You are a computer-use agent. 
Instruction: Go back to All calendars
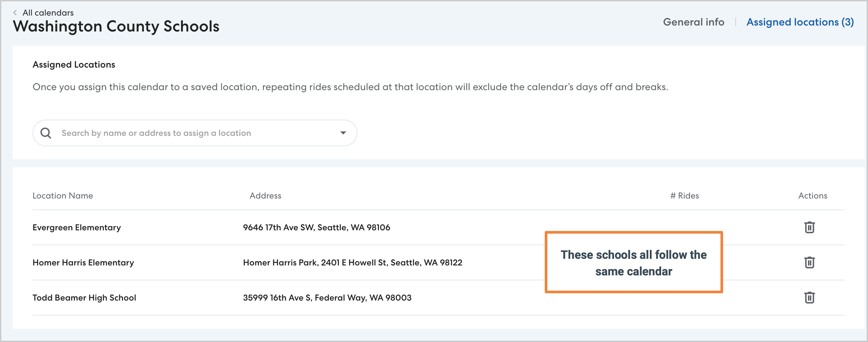48,13
